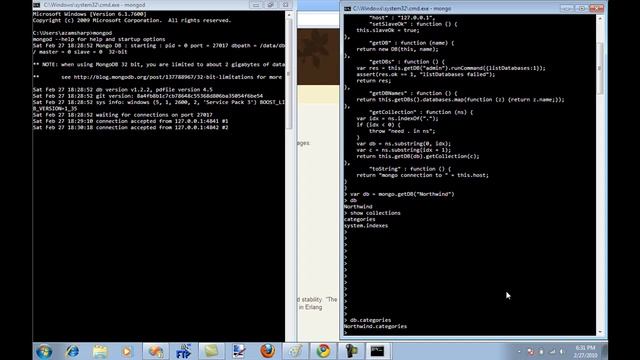Click the 'show collections' command line
640x360 pixels.
coord(372,213)
